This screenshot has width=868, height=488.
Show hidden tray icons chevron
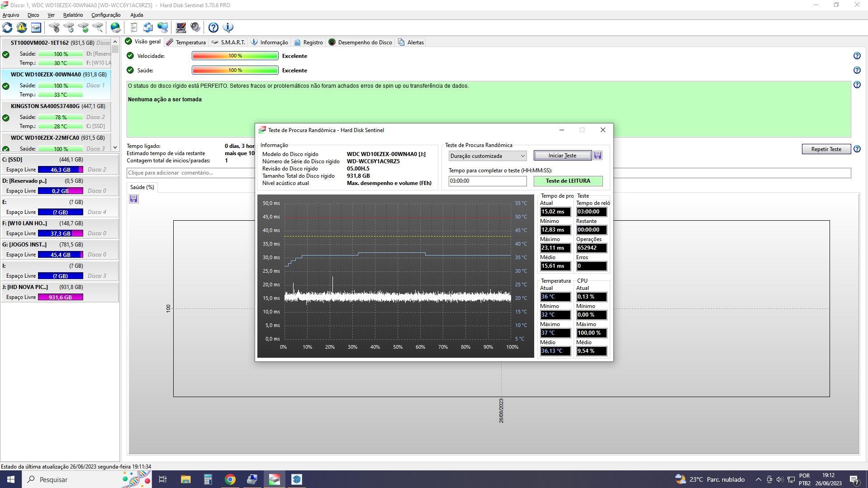pyautogui.click(x=758, y=479)
